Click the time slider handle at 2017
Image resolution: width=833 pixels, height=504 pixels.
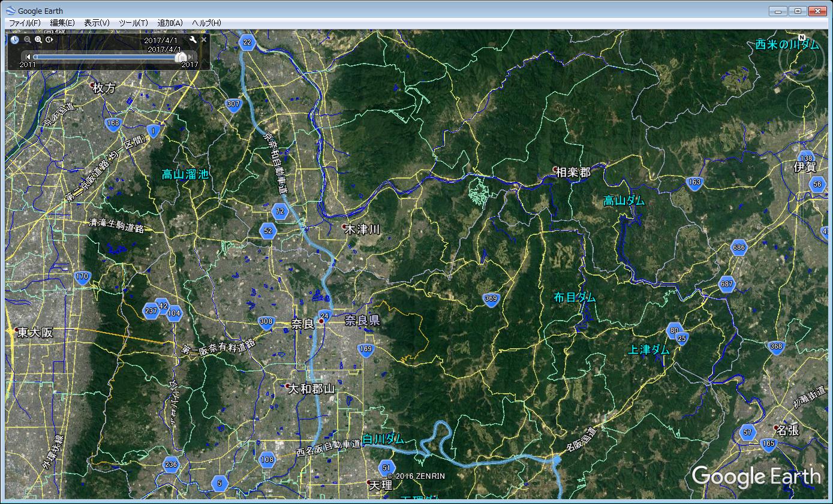click(x=180, y=56)
